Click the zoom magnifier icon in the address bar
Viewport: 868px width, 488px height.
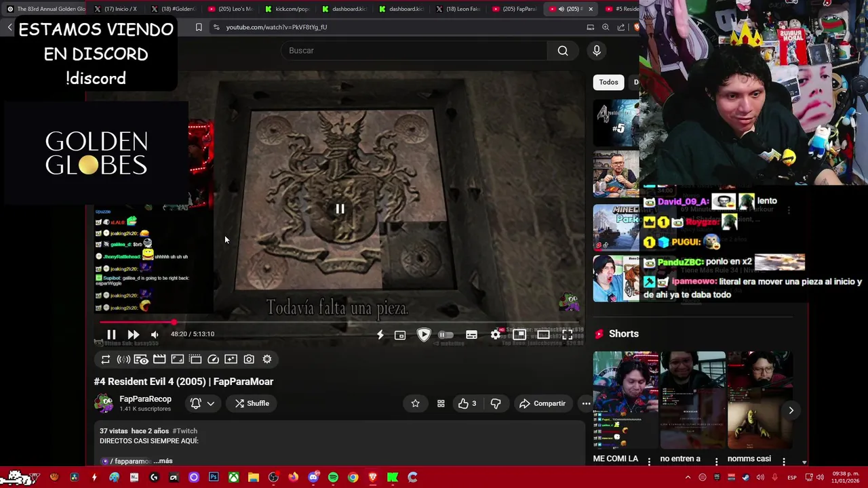606,27
